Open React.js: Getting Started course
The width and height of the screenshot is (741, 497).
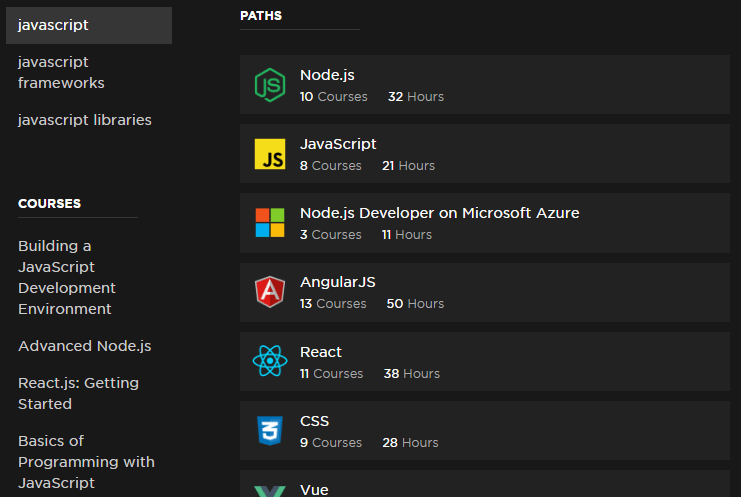(78, 394)
